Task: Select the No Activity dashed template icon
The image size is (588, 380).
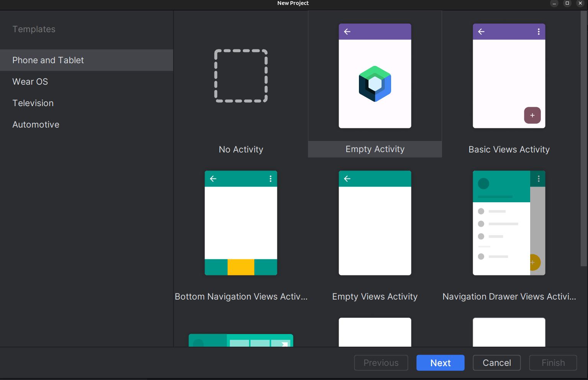Action: pyautogui.click(x=241, y=76)
